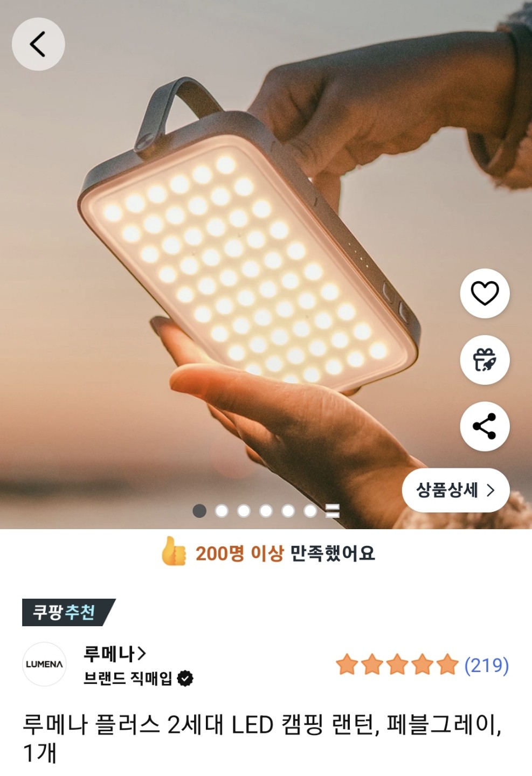The height and width of the screenshot is (776, 532).
Task: Tap the verified badge next to 브랜드 직매입
Action: click(185, 678)
